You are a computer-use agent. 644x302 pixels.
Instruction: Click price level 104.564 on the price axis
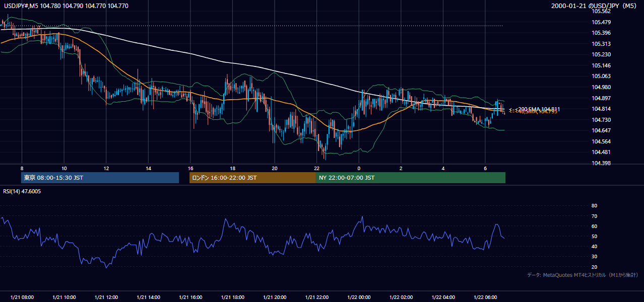601,141
